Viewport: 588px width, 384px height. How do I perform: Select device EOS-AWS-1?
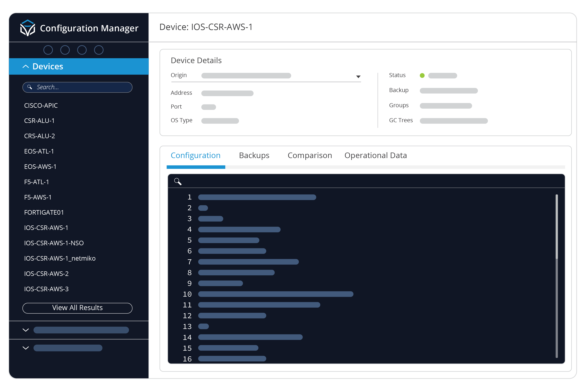[40, 167]
